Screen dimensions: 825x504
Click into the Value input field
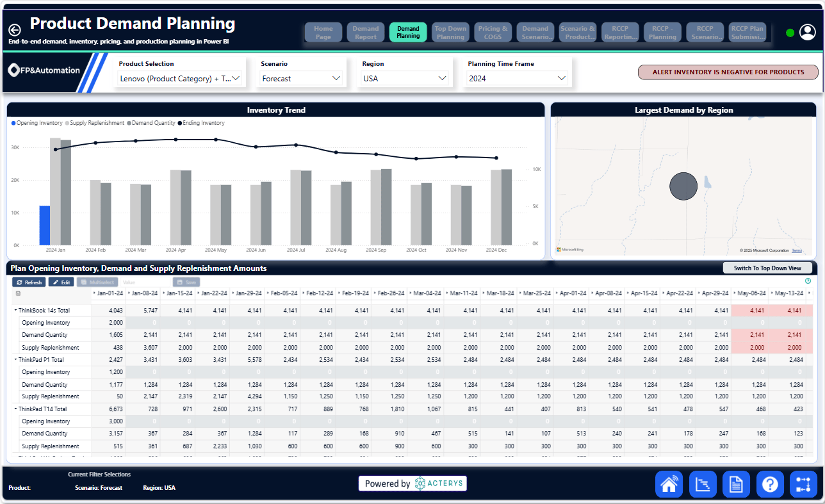[145, 282]
